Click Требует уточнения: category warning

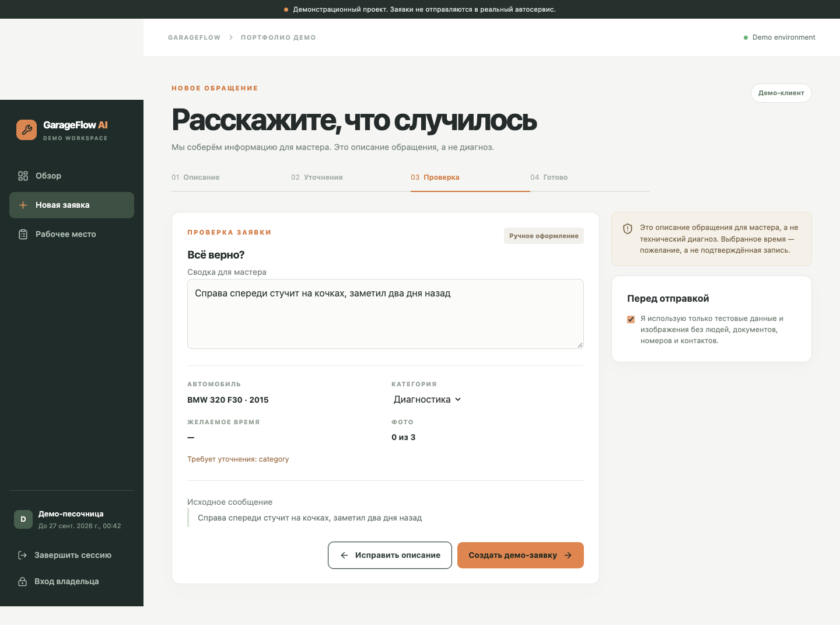coord(238,459)
